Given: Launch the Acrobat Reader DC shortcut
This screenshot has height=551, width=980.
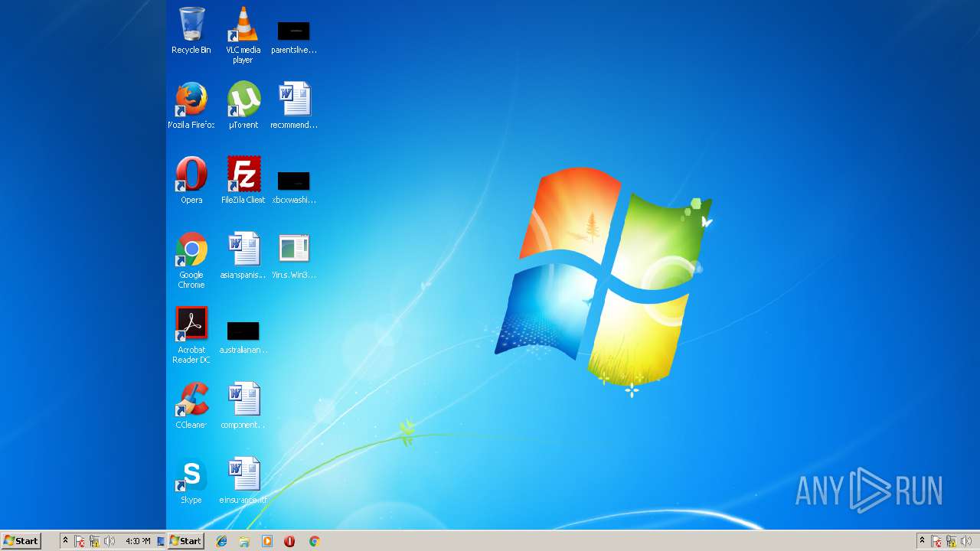Looking at the screenshot, I should (191, 335).
